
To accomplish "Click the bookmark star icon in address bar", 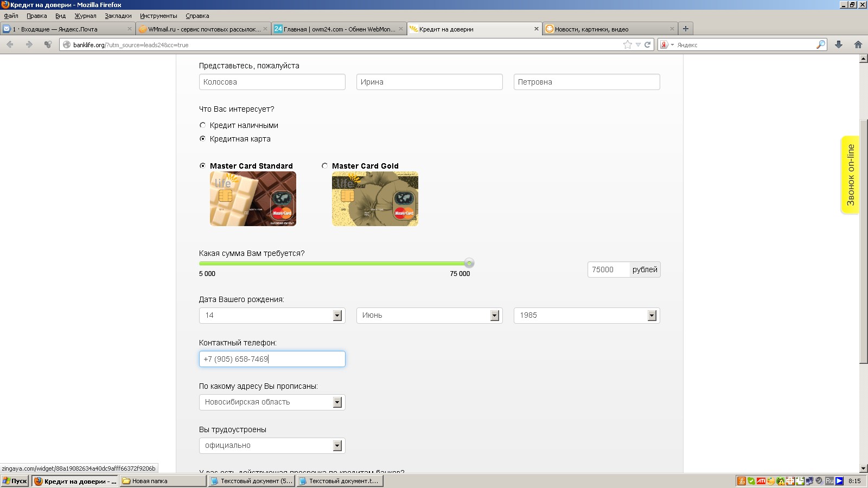I will tap(628, 44).
